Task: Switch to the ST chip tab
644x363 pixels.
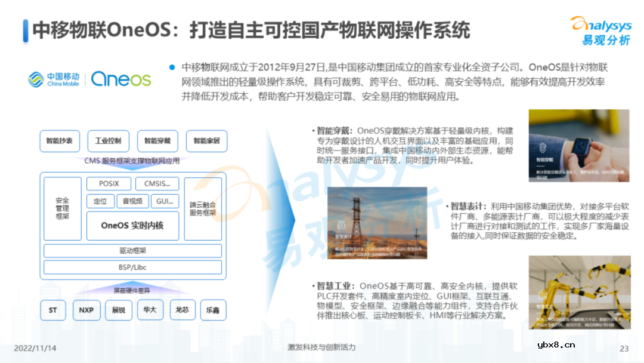Action: click(x=52, y=310)
